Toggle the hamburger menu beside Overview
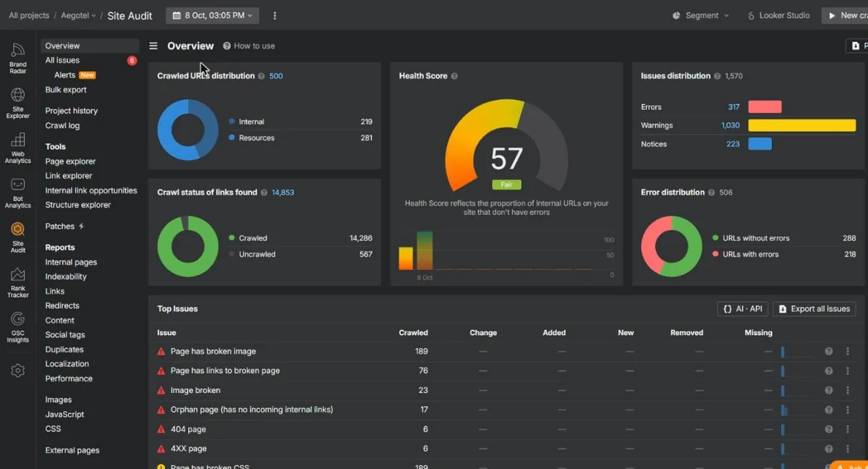 point(153,46)
